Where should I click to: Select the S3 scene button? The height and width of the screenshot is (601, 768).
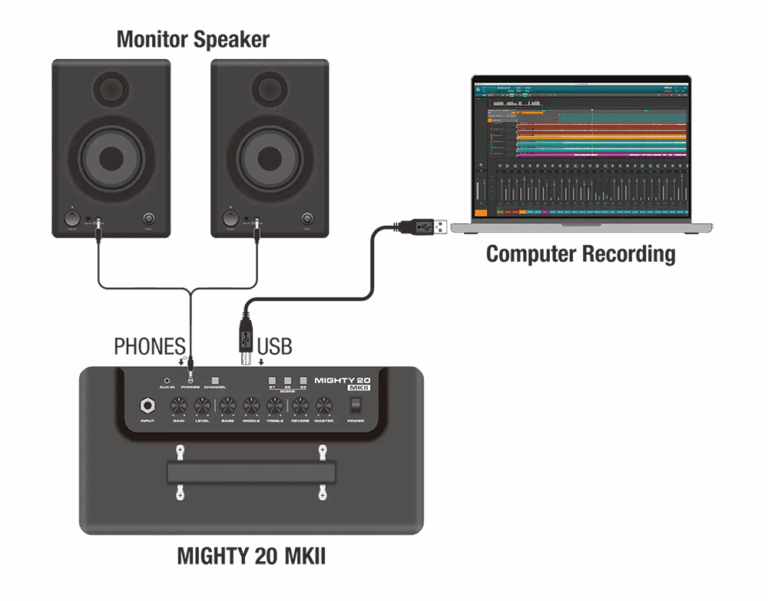click(303, 381)
